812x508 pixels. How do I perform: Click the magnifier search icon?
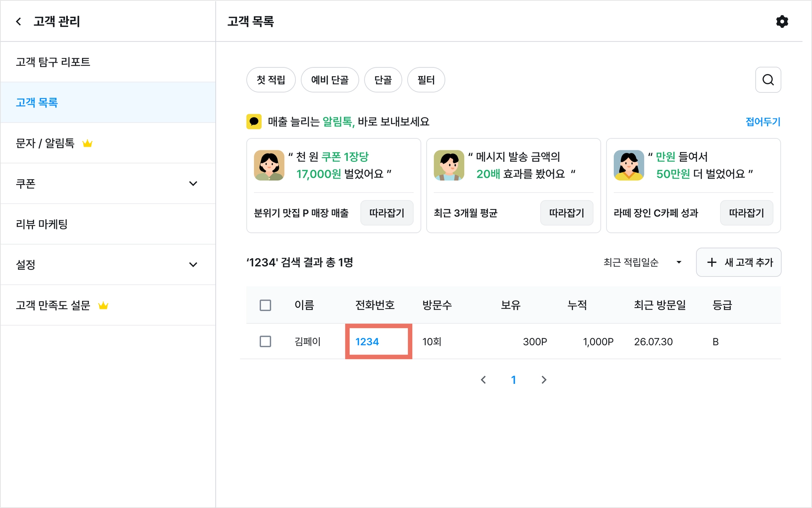coord(768,80)
